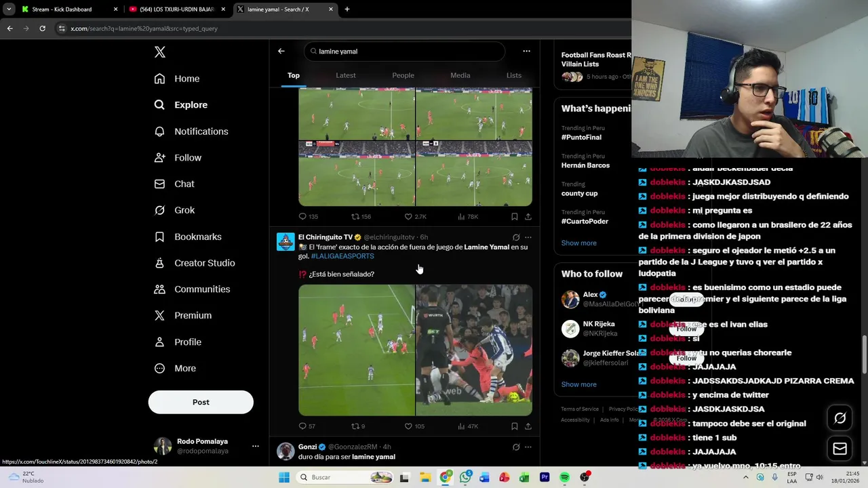Open the #LALIGAEASPORTS hashtag link
The height and width of the screenshot is (488, 868).
point(342,256)
